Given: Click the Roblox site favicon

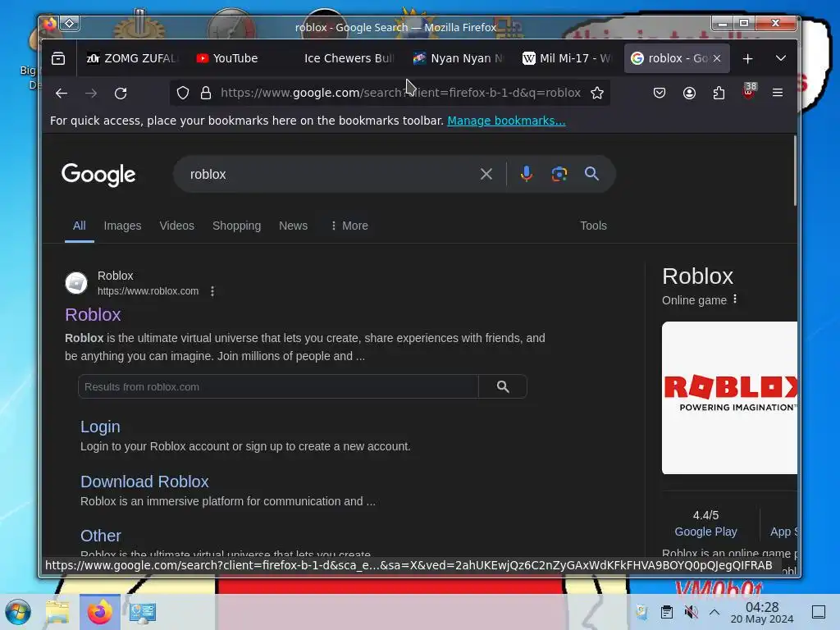Looking at the screenshot, I should click(x=76, y=283).
